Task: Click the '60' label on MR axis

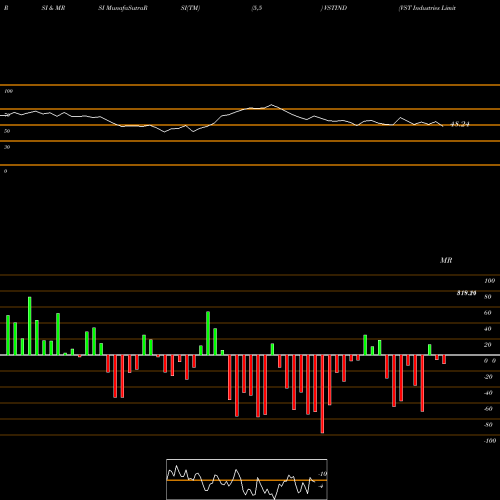Action: (488, 313)
